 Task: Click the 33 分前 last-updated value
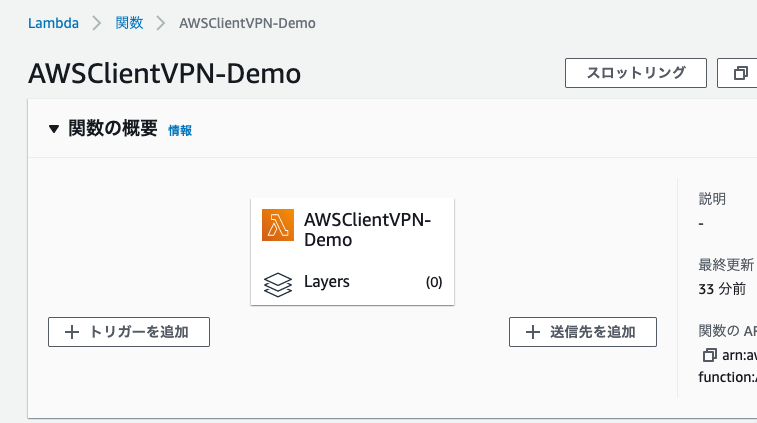click(x=722, y=289)
